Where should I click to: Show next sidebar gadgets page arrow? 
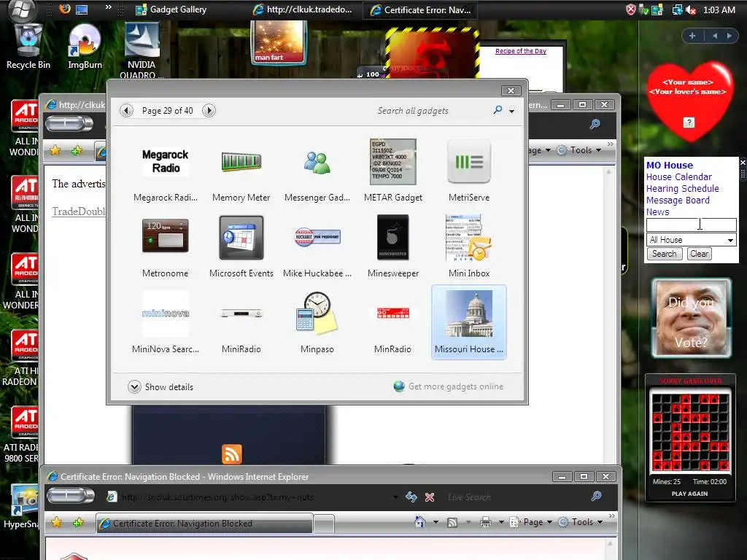[x=729, y=36]
